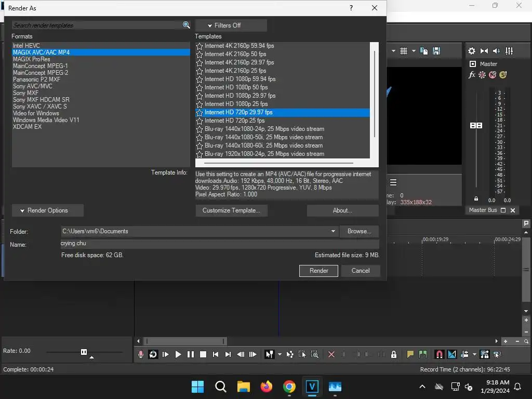532x399 pixels.
Task: Click Cancel in Render As dialog
Action: 361,271
